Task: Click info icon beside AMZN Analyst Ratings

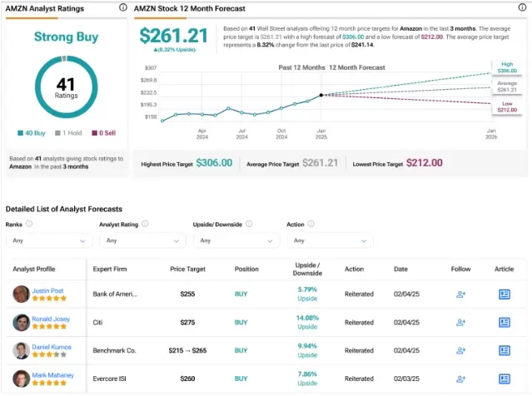Action: 123,7
